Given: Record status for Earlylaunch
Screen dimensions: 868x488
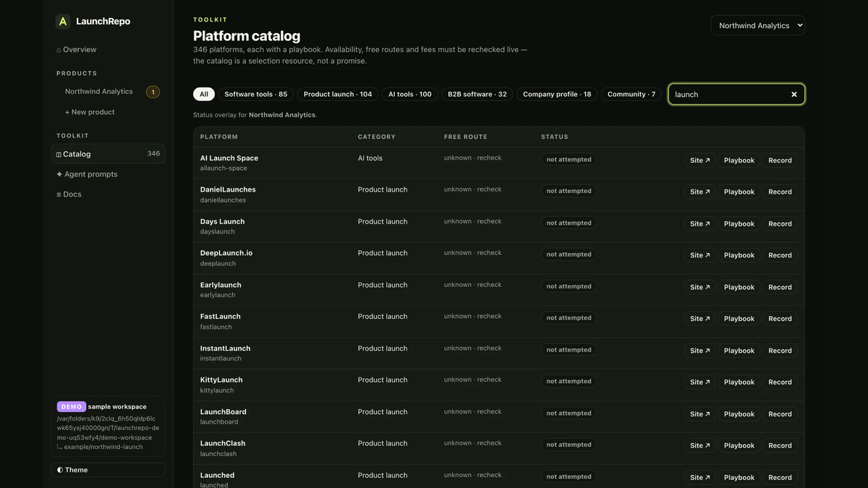Looking at the screenshot, I should point(780,287).
